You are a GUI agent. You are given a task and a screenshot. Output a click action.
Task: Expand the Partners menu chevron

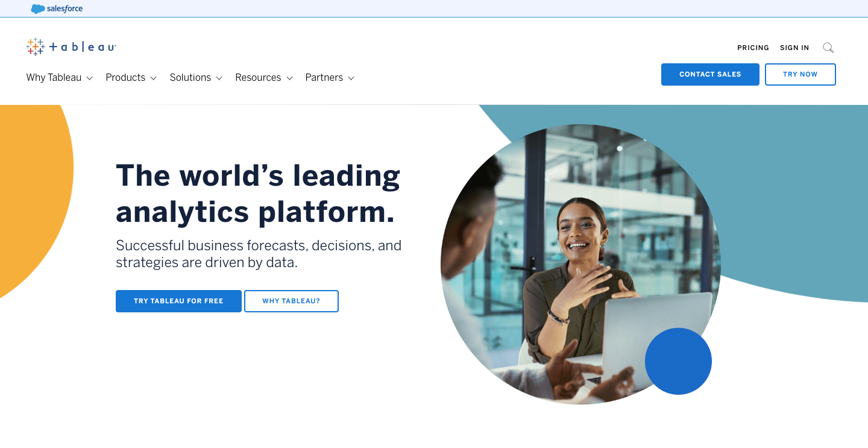pos(351,78)
